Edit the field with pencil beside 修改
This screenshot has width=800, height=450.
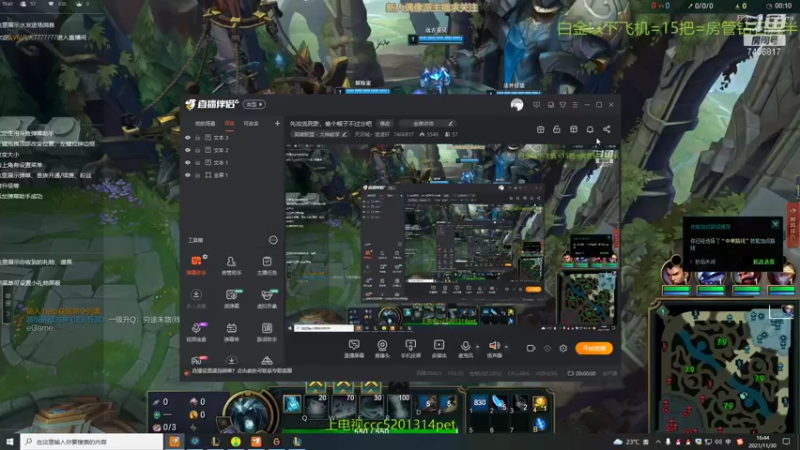(427, 123)
